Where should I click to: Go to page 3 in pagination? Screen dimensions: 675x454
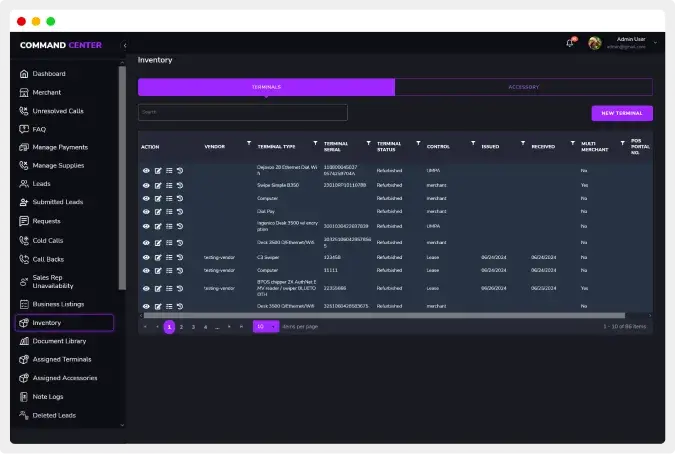193,326
